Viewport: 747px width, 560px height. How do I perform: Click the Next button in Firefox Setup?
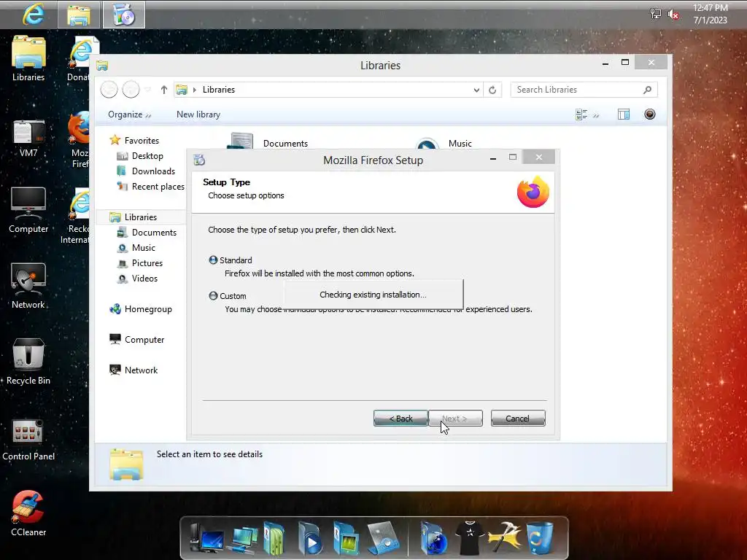point(455,418)
